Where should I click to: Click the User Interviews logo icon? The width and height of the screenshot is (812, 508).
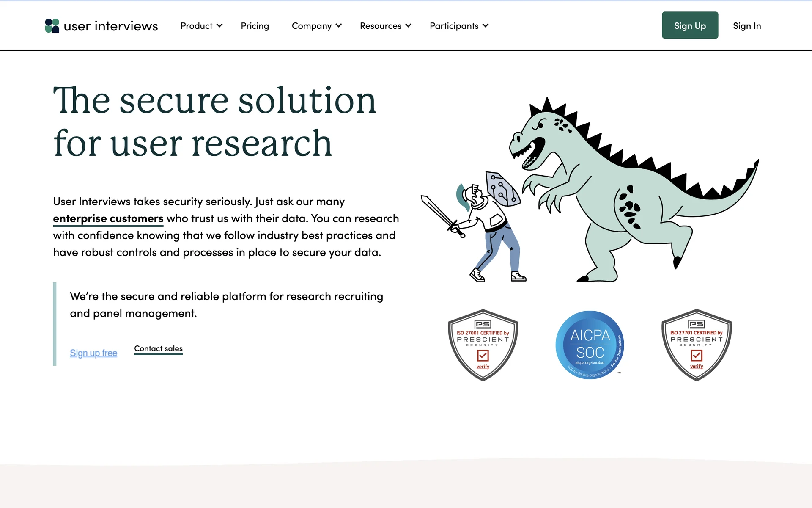[x=52, y=26]
